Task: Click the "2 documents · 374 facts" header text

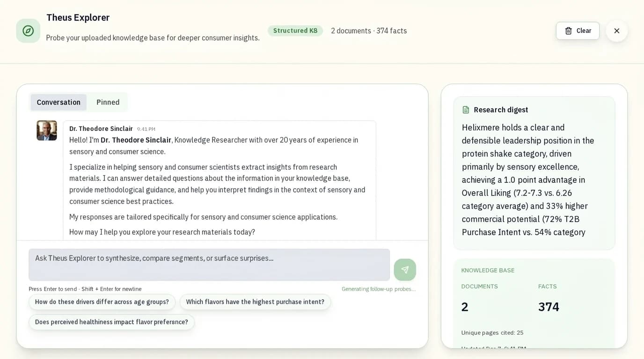Action: pos(368,30)
